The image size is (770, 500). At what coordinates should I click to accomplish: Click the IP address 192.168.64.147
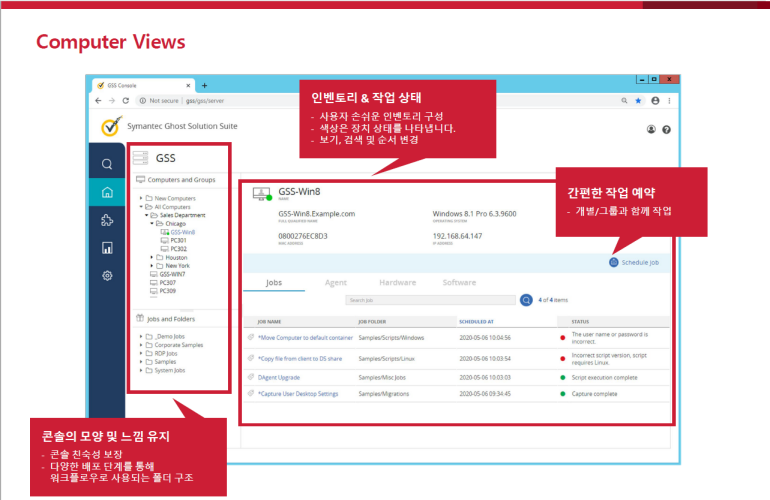pos(457,236)
